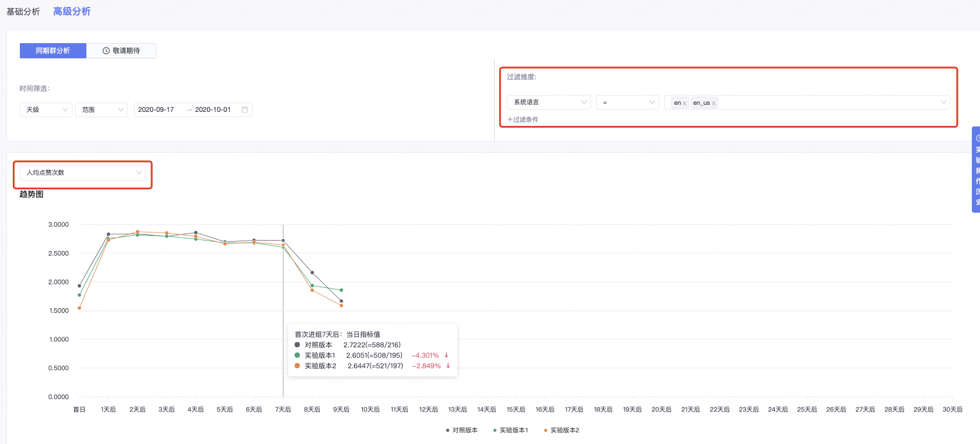The height and width of the screenshot is (444, 980).
Task: Toggle 对照版本 series in chart legend
Action: coord(461,430)
